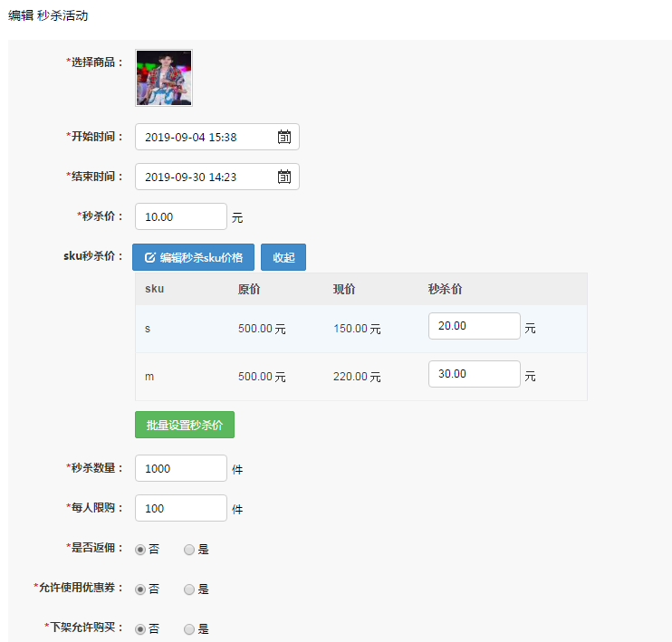The width and height of the screenshot is (672, 642).
Task: Open the end time calendar icon
Action: pos(284,177)
